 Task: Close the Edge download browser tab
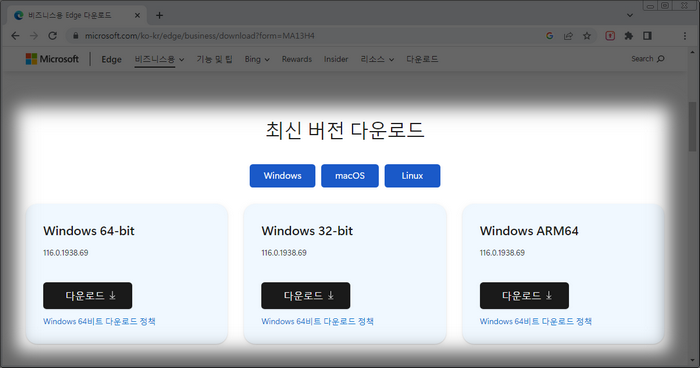(138, 15)
